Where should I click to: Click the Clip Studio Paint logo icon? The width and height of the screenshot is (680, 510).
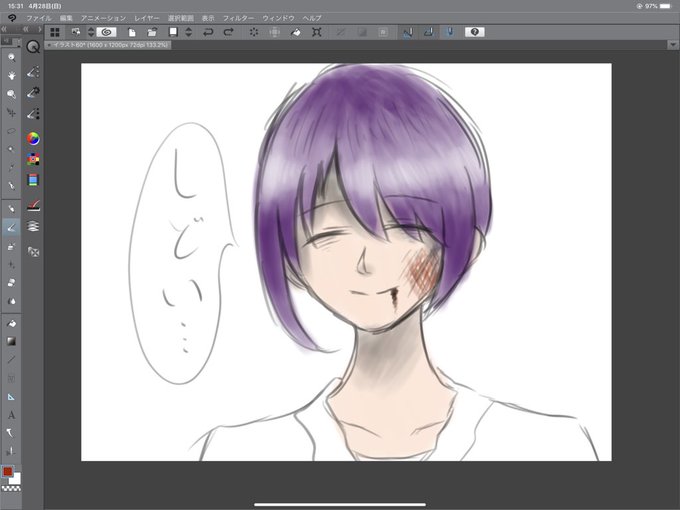coord(12,18)
